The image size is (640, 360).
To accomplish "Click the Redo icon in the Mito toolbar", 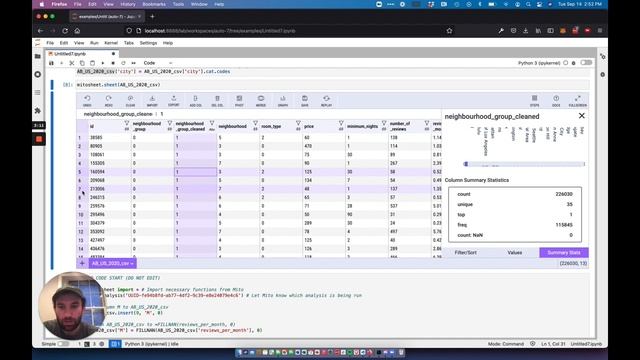I will point(109,100).
